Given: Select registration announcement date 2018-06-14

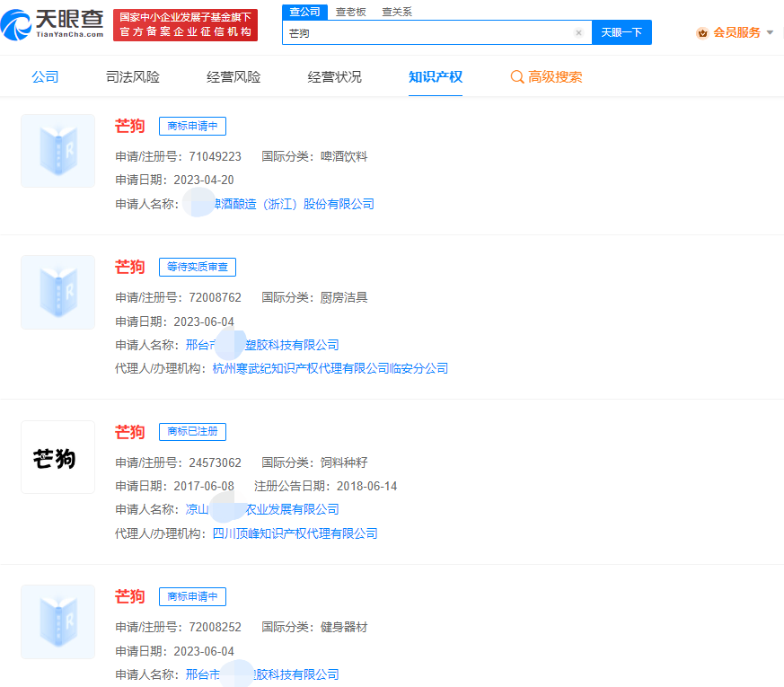Looking at the screenshot, I should pyautogui.click(x=367, y=486).
